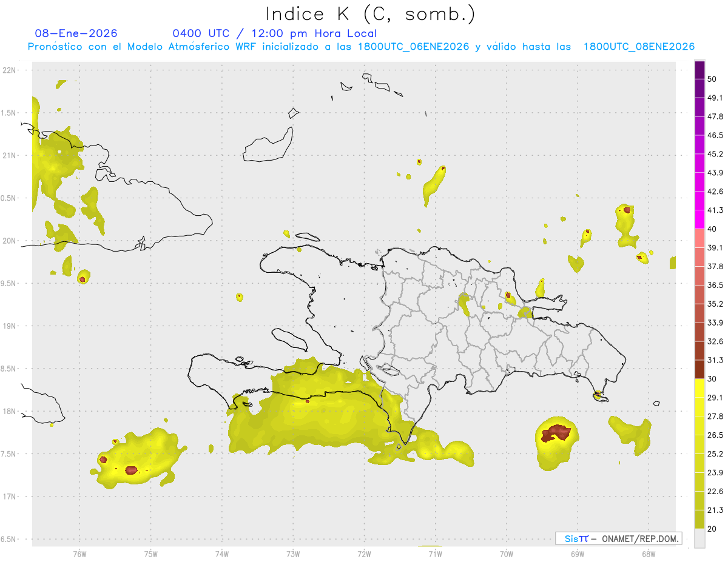Click the colorbar value '43.9'
Screen dimensions: 728x562
pos(715,173)
